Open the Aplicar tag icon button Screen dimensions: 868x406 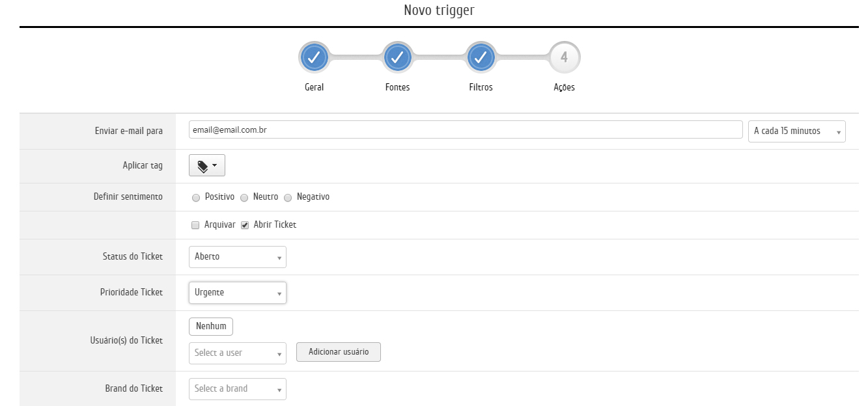(206, 166)
